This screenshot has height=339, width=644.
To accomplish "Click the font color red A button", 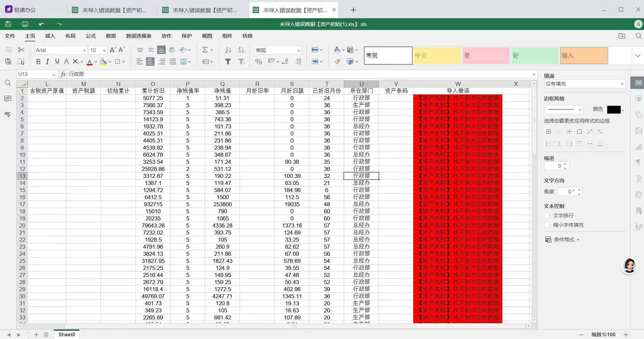I will click(x=89, y=62).
